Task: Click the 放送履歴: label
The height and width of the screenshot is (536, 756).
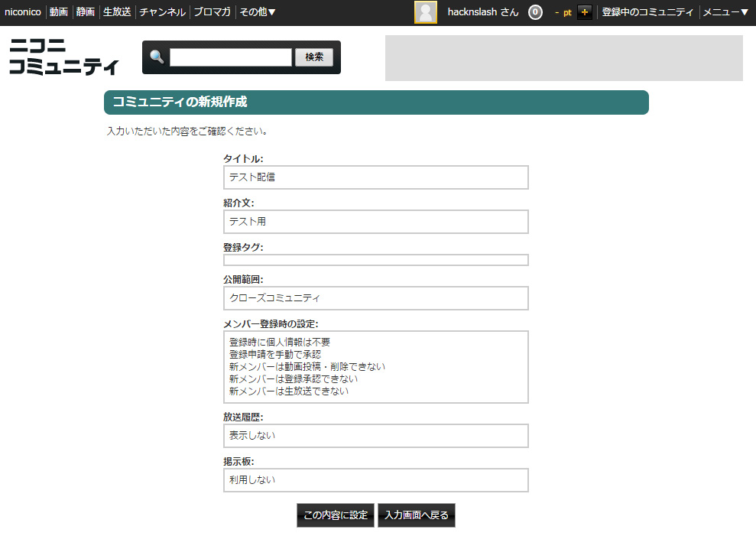Action: (x=243, y=417)
